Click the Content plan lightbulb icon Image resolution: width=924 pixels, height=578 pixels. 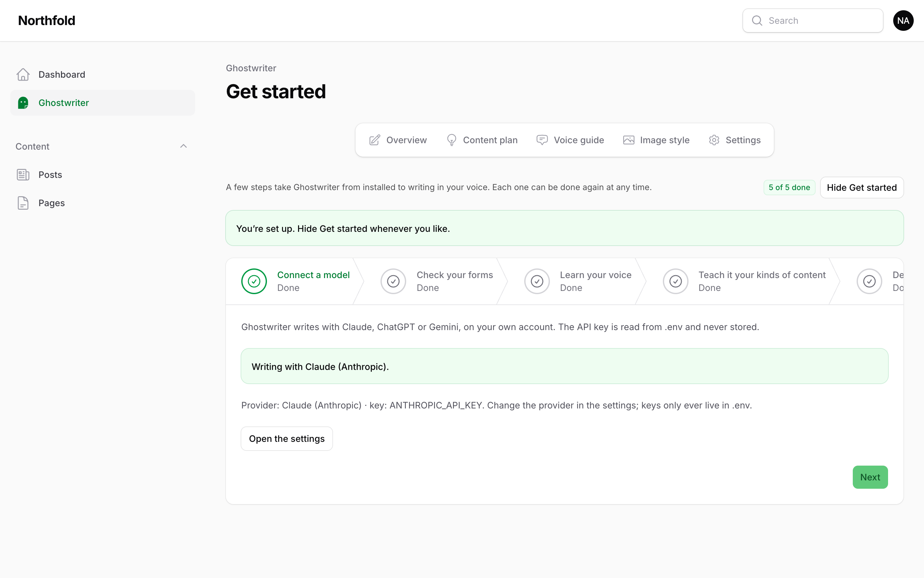coord(451,140)
